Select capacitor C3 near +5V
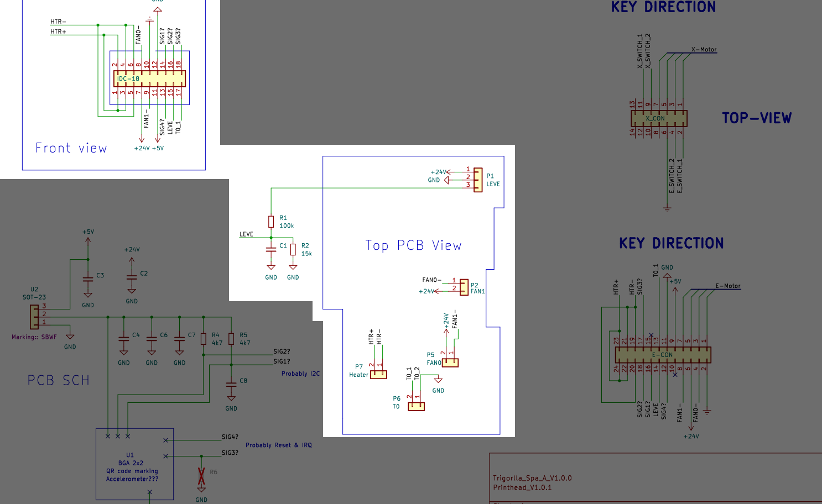822x504 pixels. pyautogui.click(x=88, y=279)
